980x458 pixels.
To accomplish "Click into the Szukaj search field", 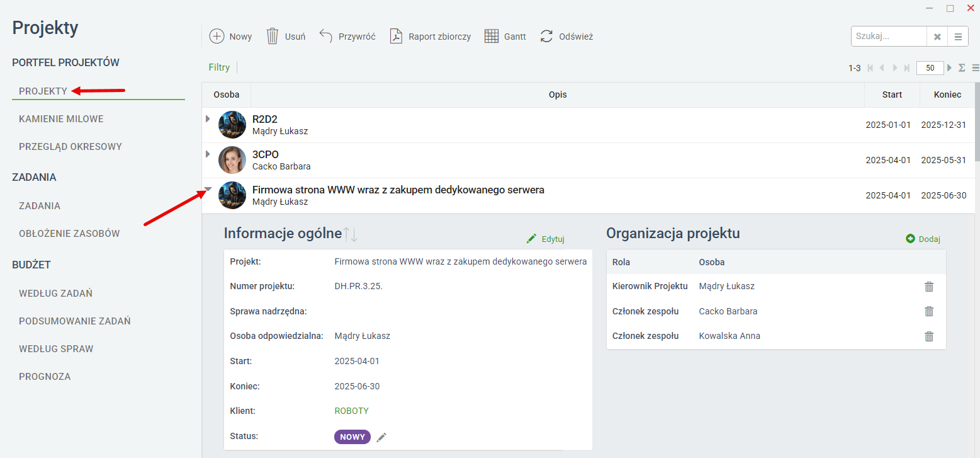I will [889, 37].
